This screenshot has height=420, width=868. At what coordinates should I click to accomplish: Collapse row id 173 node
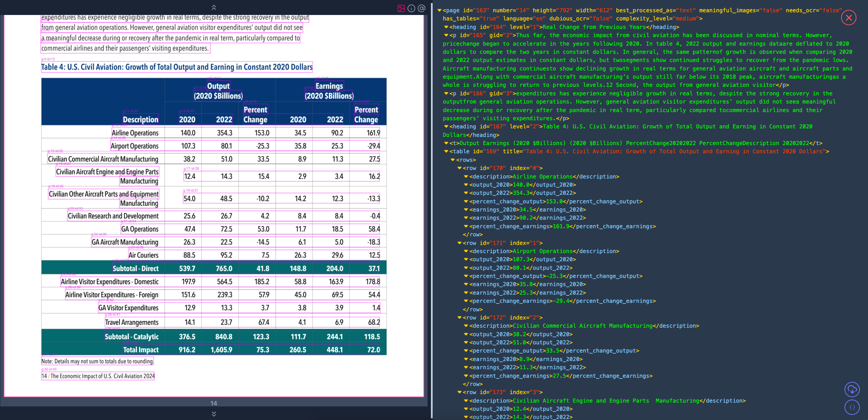(x=459, y=392)
